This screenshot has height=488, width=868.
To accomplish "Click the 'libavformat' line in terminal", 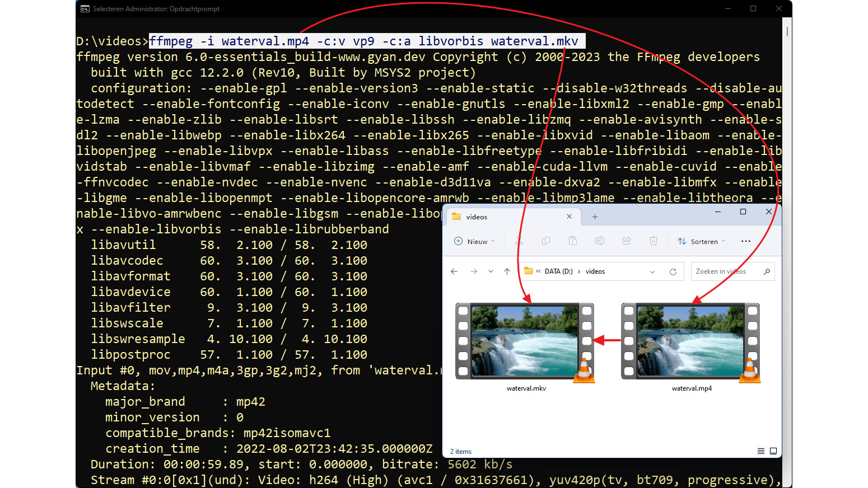I will pyautogui.click(x=230, y=276).
